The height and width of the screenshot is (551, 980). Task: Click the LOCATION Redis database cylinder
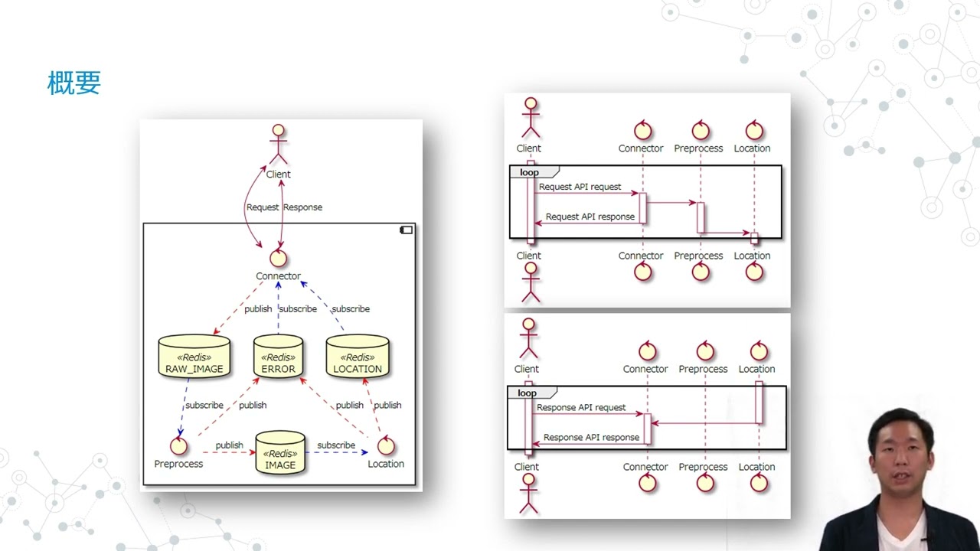pos(358,357)
